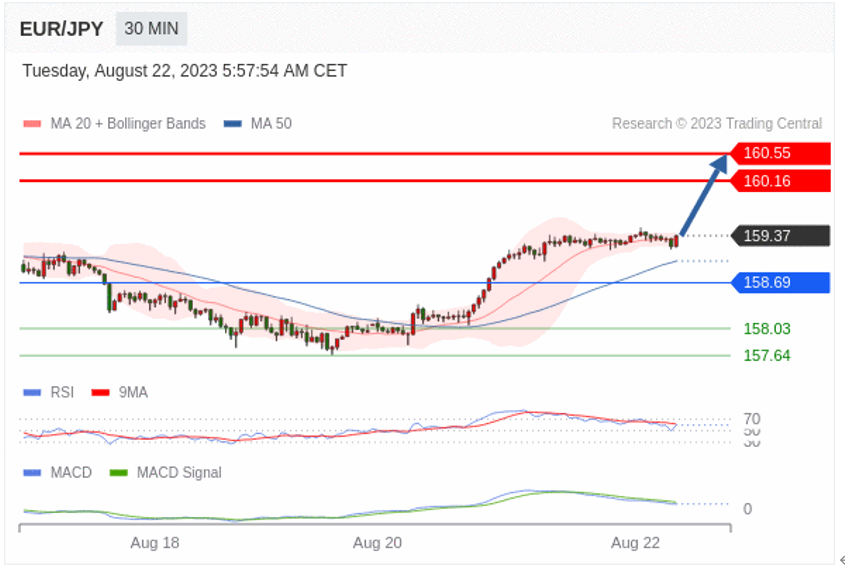
Task: Select the chart timestamp 'Tuesday, August 22, 2023 5:57:54 AM CET'
Action: click(185, 71)
